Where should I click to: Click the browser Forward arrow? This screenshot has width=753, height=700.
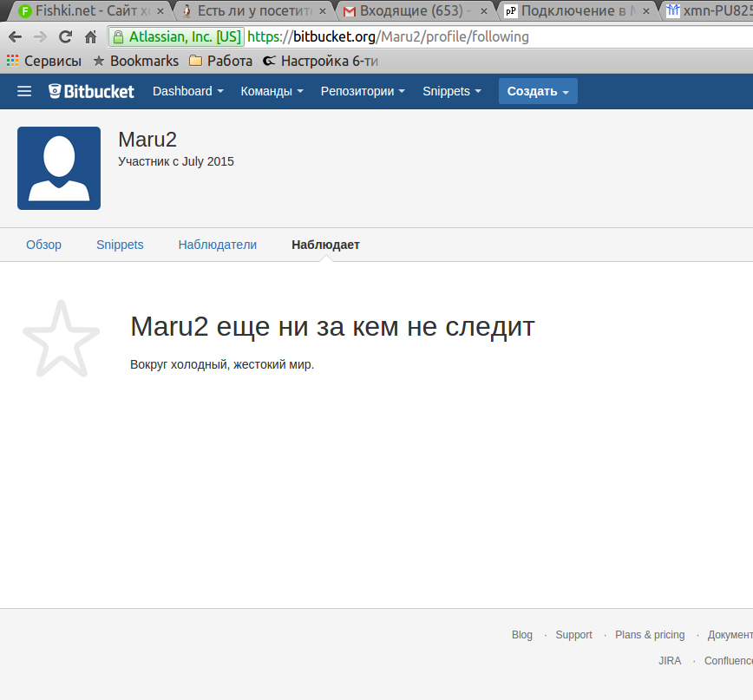(40, 37)
